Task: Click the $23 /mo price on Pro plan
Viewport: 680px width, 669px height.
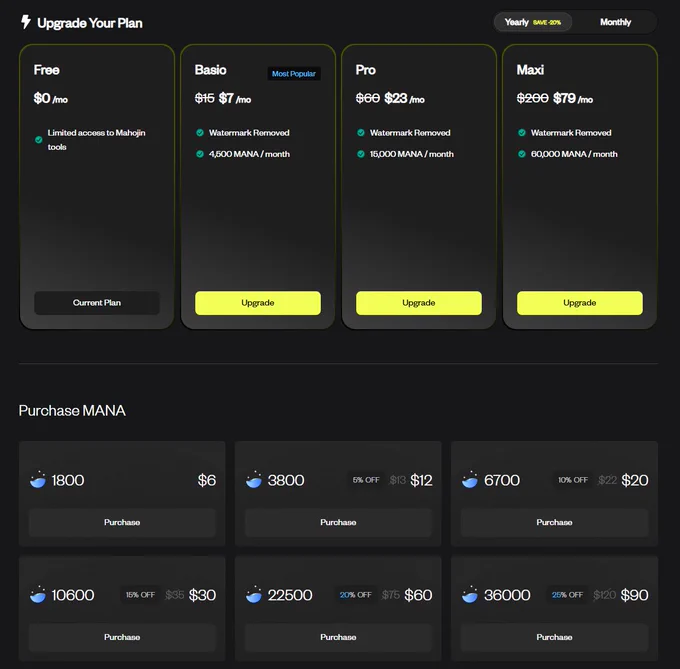Action: click(x=404, y=98)
